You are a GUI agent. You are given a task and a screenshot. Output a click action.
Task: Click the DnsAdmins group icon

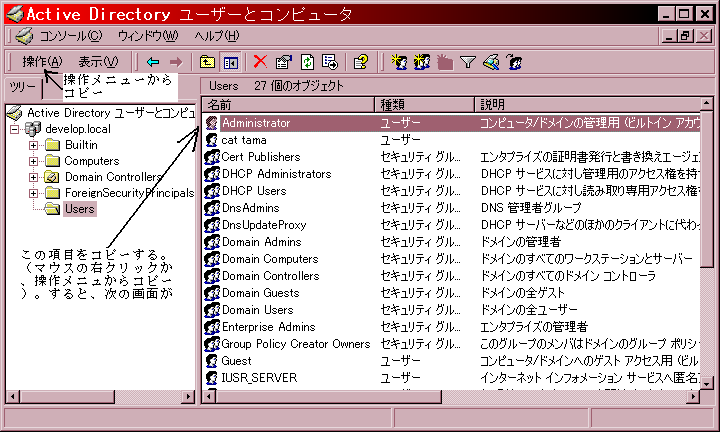(x=212, y=208)
